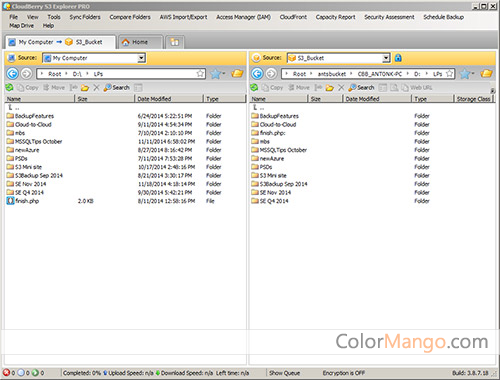Go back in S3_Bucket pane navigation
This screenshot has height=380, width=500.
(257, 73)
